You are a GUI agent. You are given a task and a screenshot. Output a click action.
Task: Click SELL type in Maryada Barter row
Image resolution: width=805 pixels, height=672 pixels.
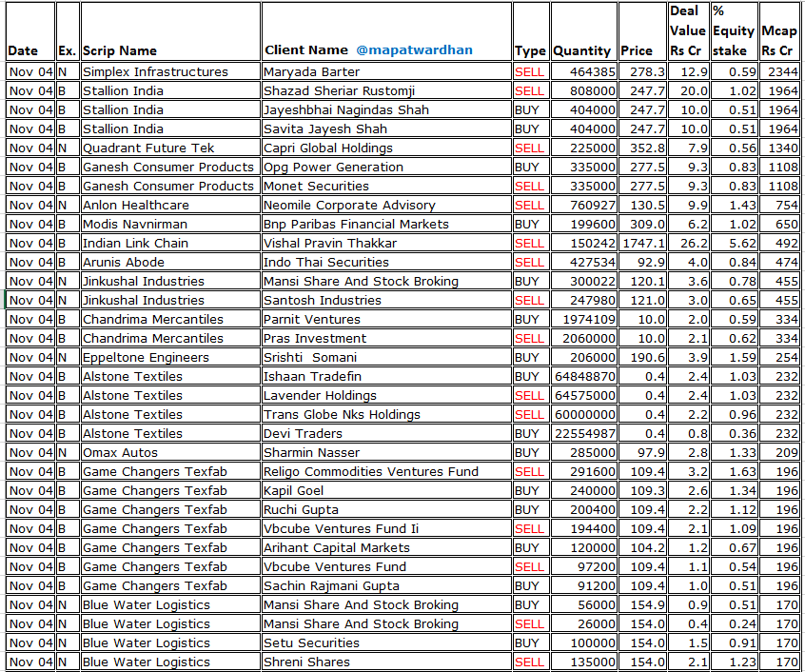531,72
